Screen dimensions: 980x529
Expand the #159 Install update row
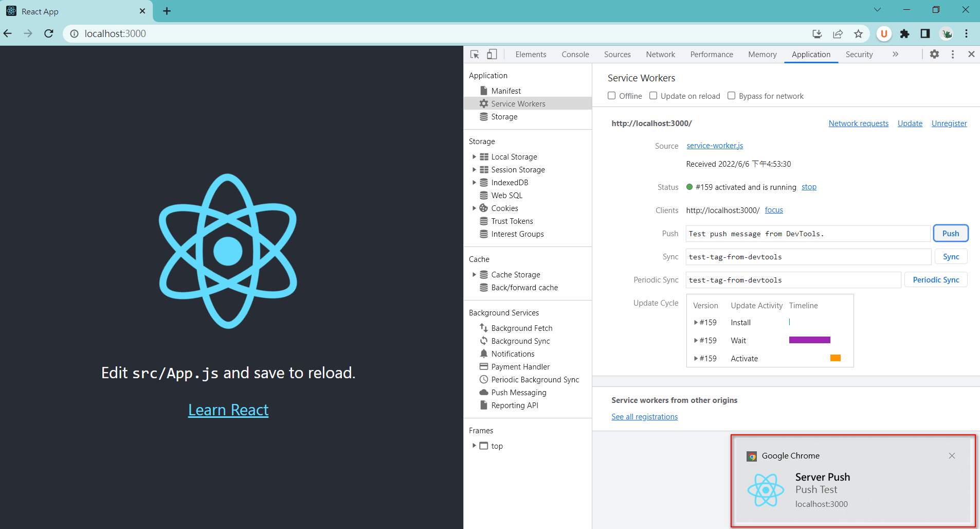696,323
